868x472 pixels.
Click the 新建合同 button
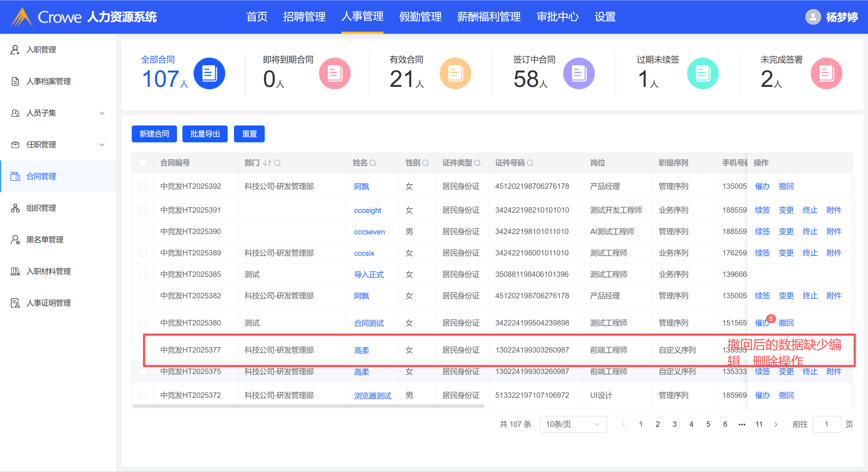(x=154, y=134)
